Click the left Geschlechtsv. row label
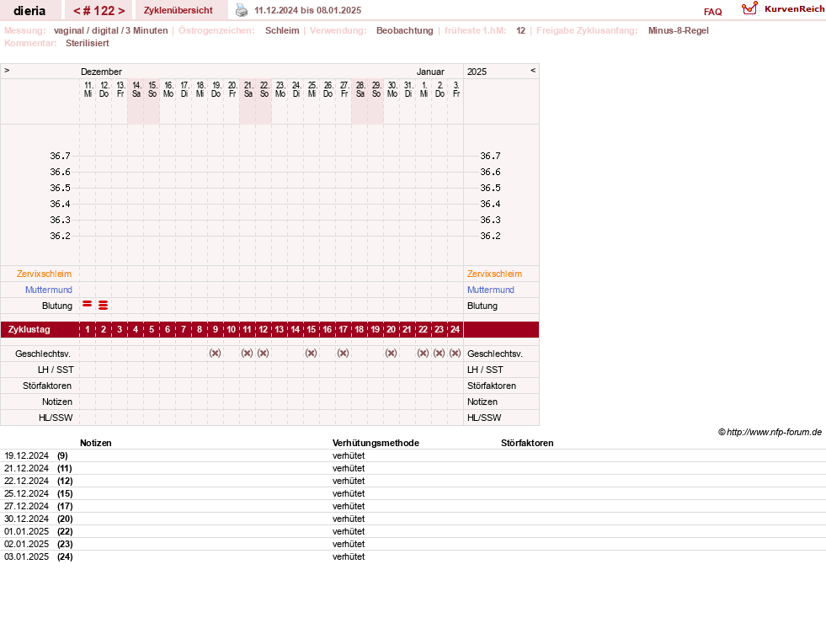The image size is (826, 644). click(43, 354)
